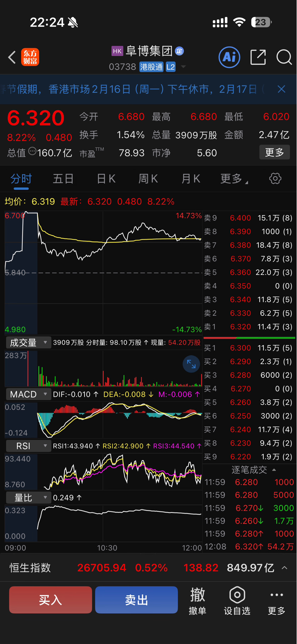The width and height of the screenshot is (297, 644).
Task: Tap 设自选 add to watchlist
Action: tap(237, 600)
